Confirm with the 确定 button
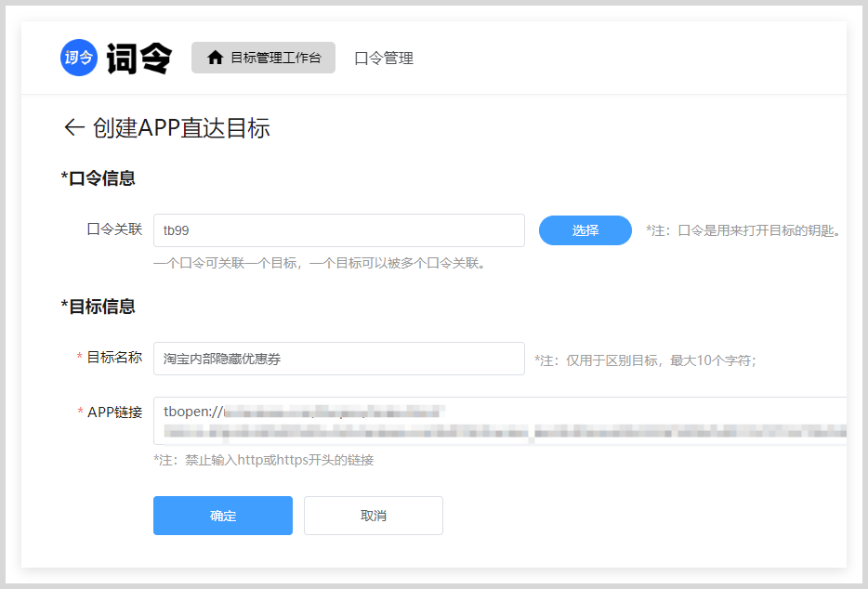The height and width of the screenshot is (589, 868). tap(223, 516)
